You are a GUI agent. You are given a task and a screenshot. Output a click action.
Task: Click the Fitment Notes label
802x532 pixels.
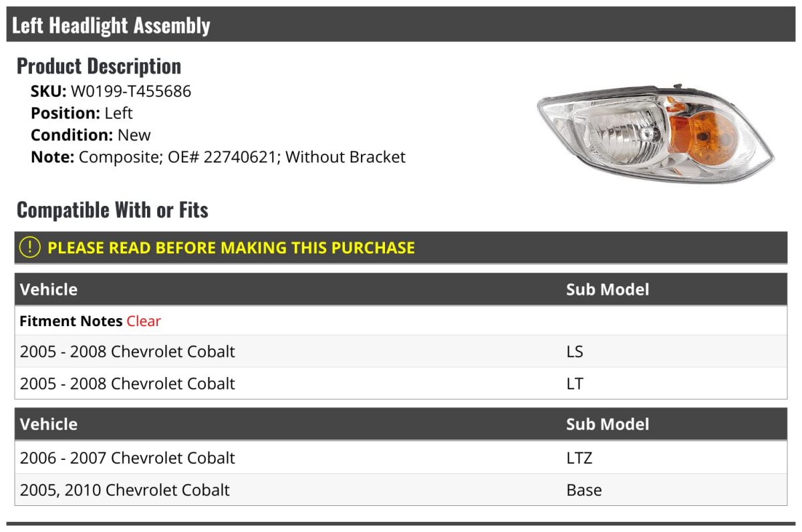71,321
